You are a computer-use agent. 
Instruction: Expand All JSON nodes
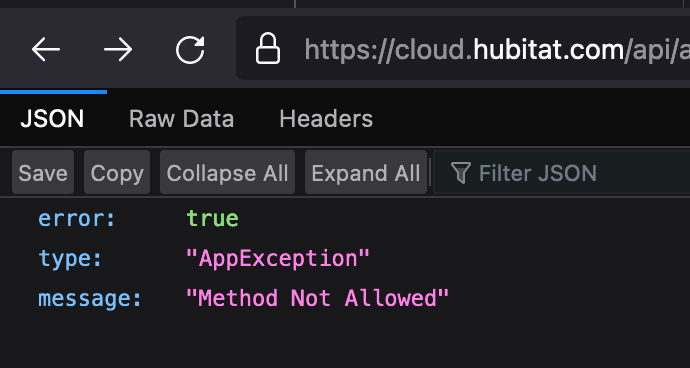click(366, 173)
